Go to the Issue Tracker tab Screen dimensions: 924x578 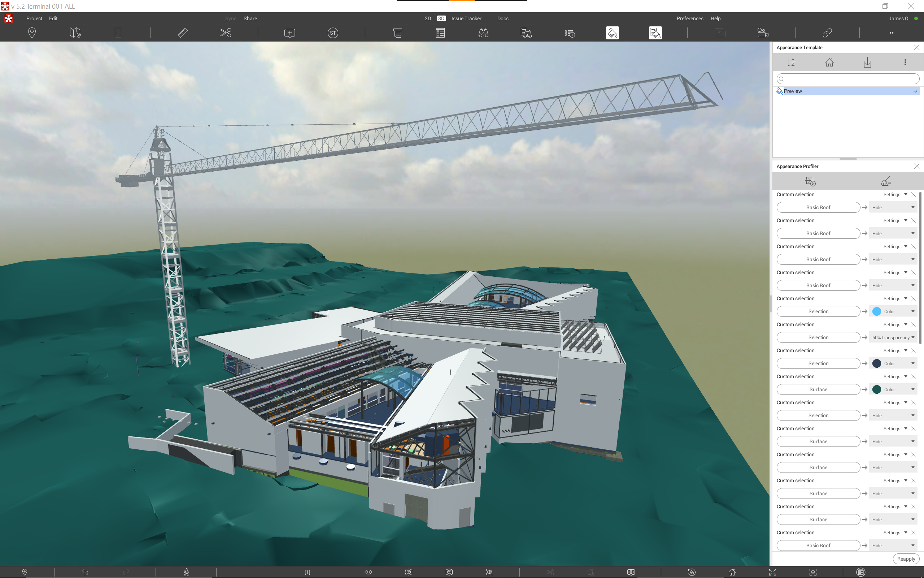[x=466, y=18]
